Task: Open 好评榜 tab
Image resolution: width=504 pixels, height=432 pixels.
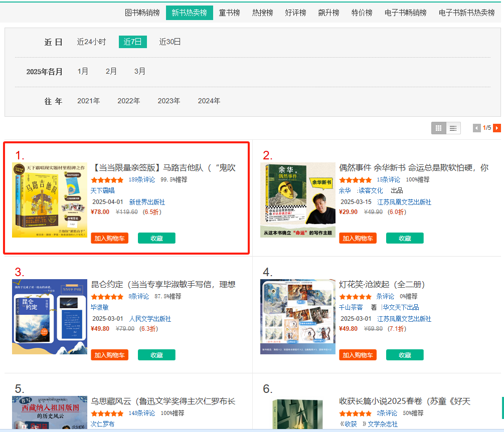Action: (x=296, y=13)
